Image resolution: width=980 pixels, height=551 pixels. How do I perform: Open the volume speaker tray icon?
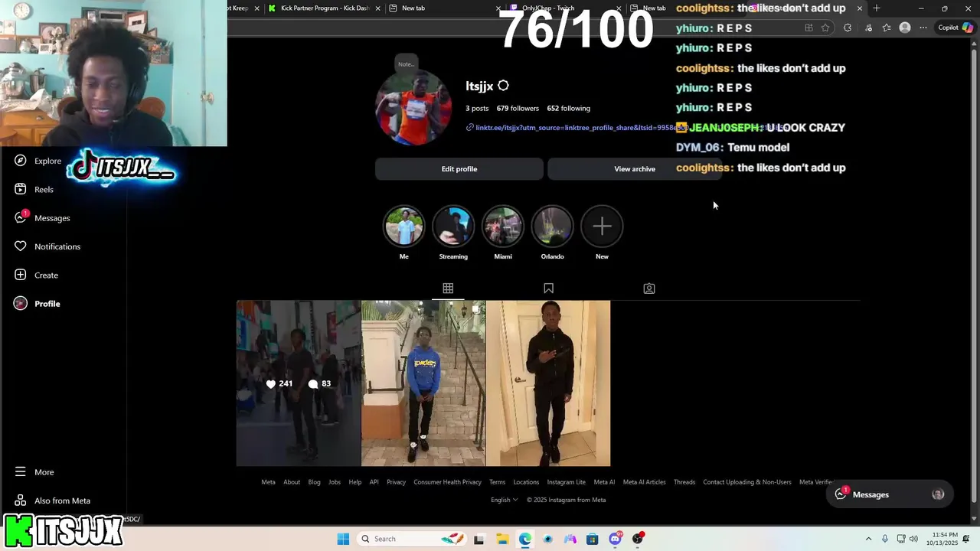pos(913,539)
